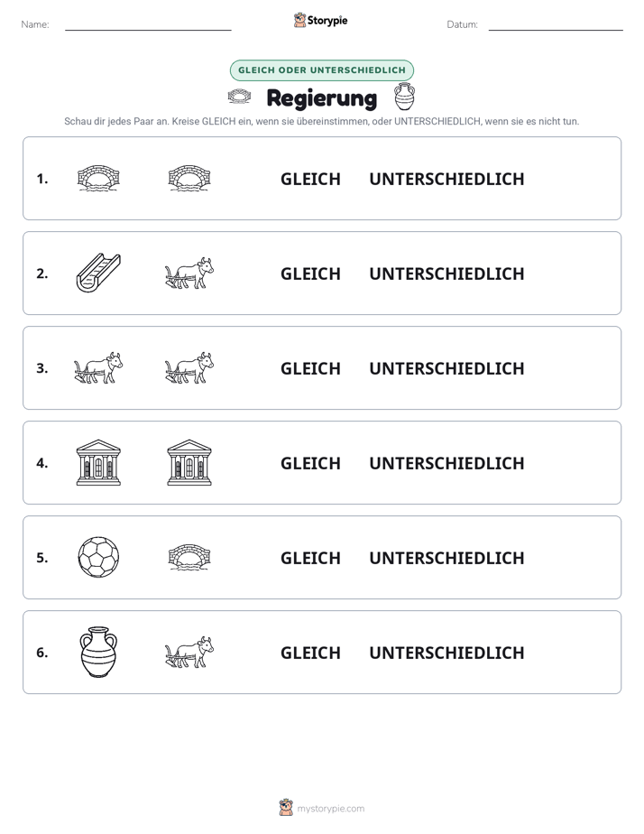Click the GLEICH ODER UNTERSCHIEDLICH badge
The height and width of the screenshot is (834, 644).
[322, 70]
